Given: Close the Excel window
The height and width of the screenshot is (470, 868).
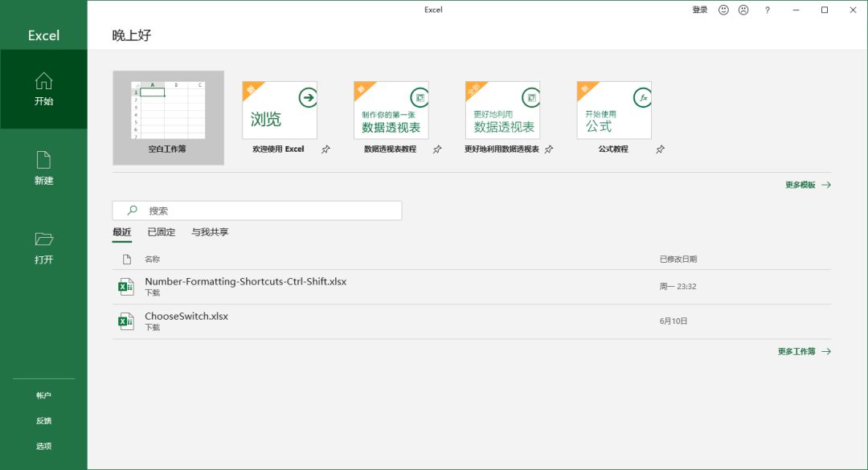Looking at the screenshot, I should 853,10.
